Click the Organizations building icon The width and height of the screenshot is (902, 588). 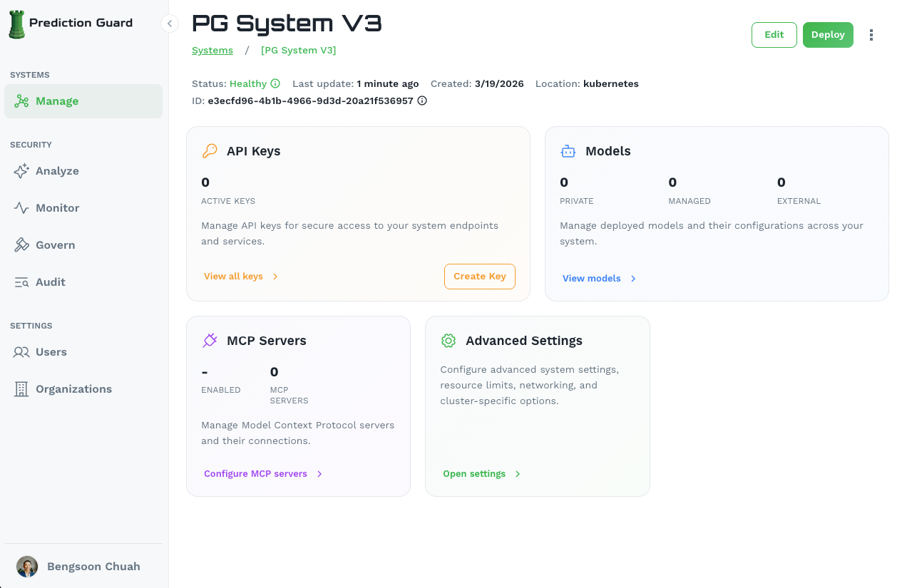point(21,388)
